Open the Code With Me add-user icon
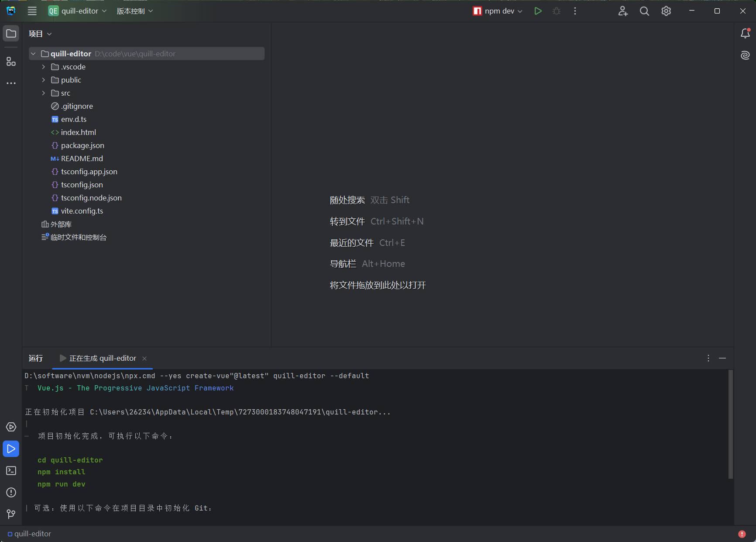Viewport: 756px width, 542px height. pos(623,11)
